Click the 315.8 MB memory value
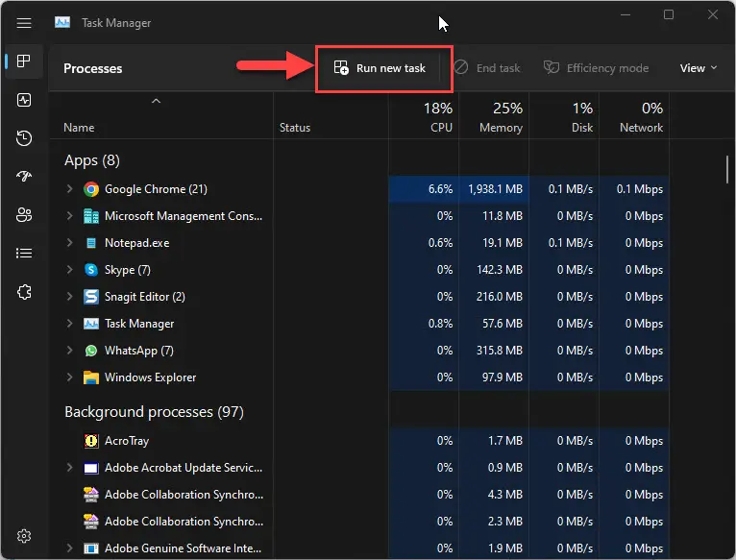The width and height of the screenshot is (736, 560). [x=500, y=351]
